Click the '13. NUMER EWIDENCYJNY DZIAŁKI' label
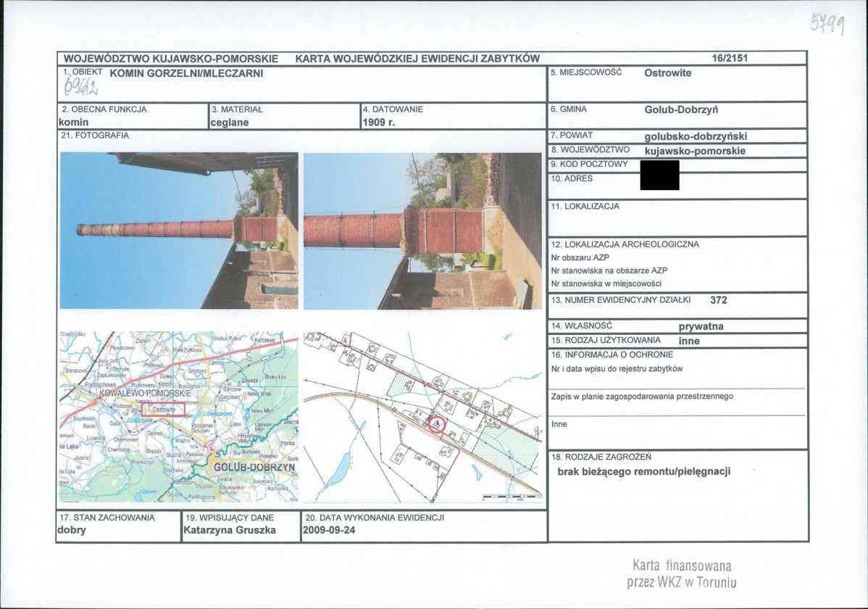 tap(620, 300)
